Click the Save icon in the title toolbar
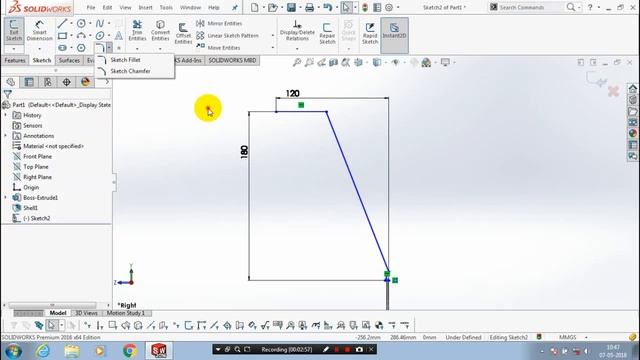 [291, 7]
